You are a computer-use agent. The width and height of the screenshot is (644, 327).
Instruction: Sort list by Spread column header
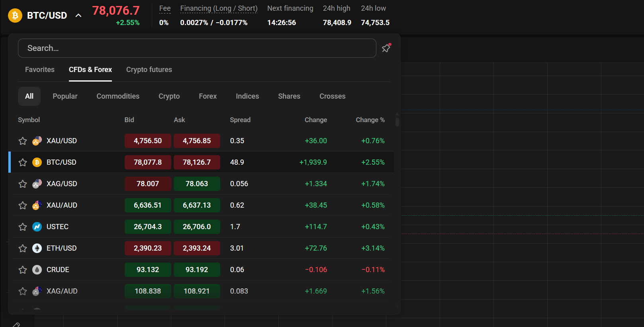pos(240,120)
